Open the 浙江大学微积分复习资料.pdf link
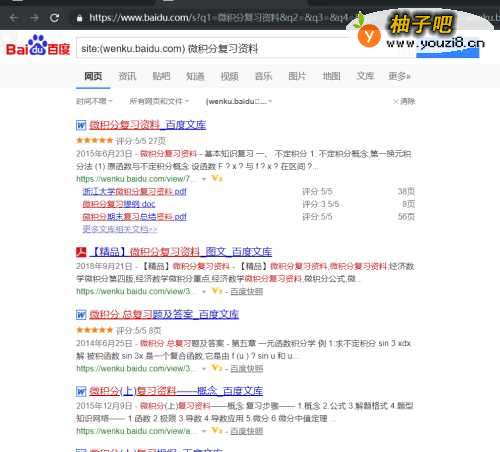The image size is (500, 452). click(134, 192)
